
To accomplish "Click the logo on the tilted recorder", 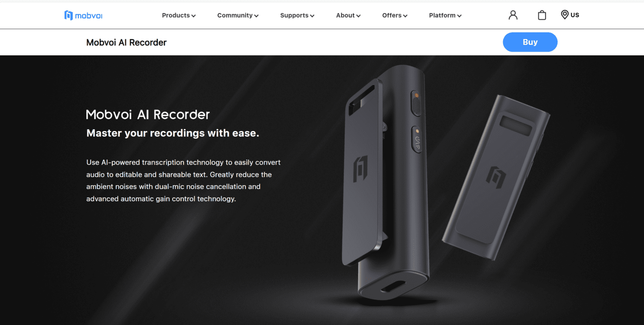I will click(x=496, y=177).
